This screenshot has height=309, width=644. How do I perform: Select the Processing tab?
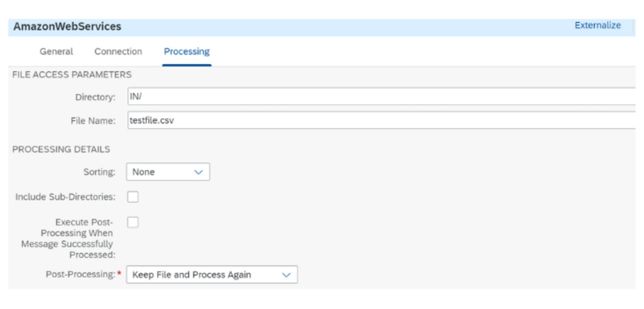point(187,51)
